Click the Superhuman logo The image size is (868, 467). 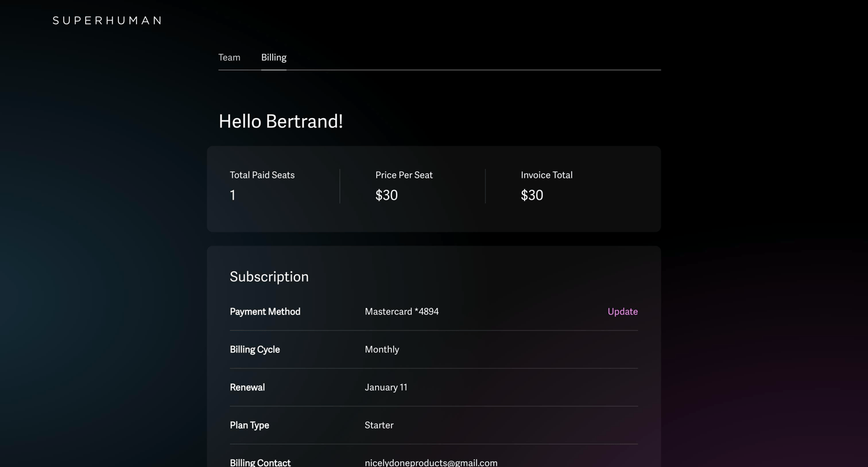[107, 21]
